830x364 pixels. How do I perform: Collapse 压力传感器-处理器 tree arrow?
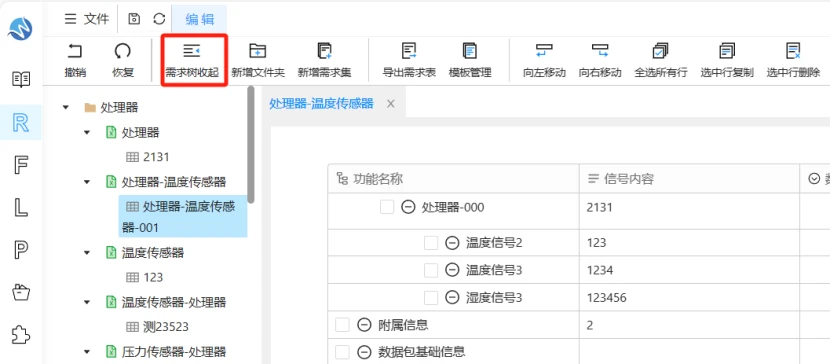pos(87,351)
